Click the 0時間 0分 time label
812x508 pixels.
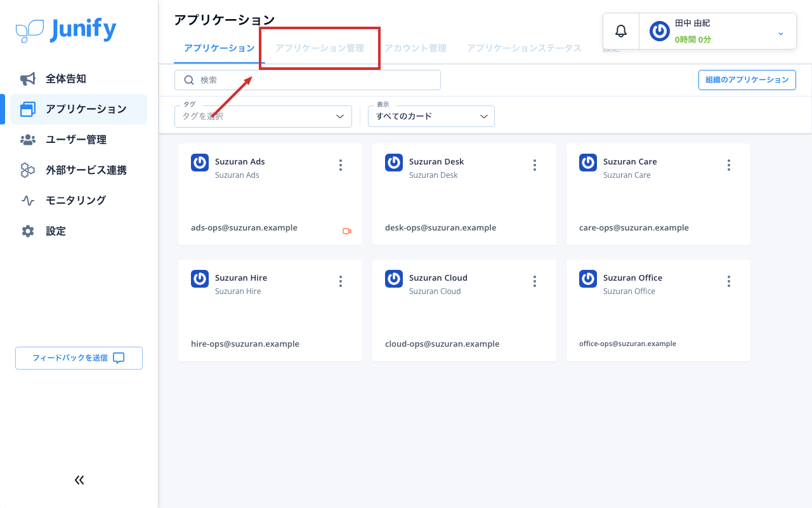[693, 39]
